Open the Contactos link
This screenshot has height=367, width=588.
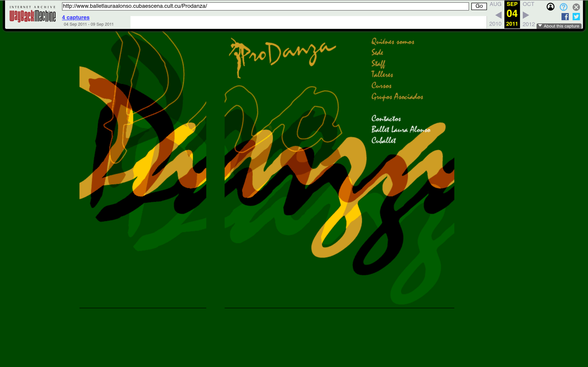386,119
